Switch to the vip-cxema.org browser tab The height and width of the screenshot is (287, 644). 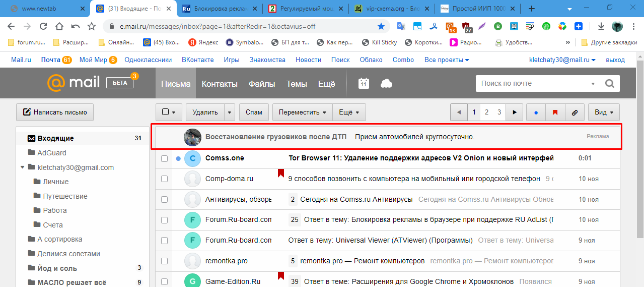pos(391,9)
